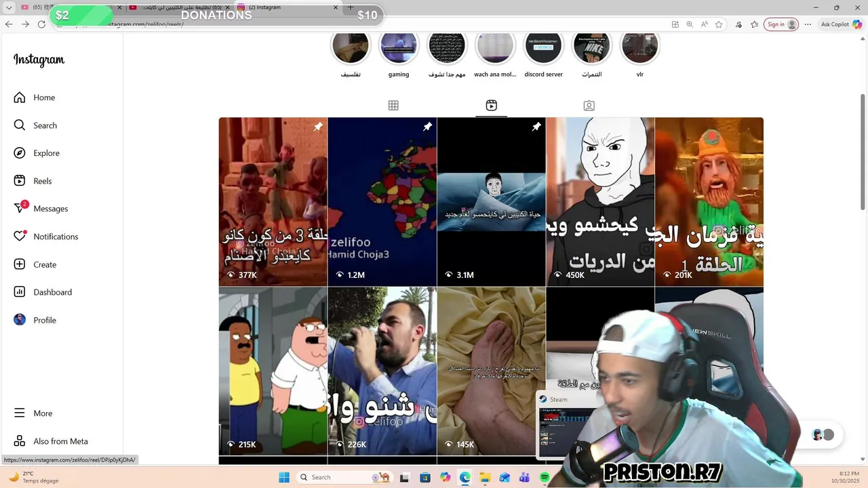Open the pinned reel with 3.1M views

click(x=492, y=201)
